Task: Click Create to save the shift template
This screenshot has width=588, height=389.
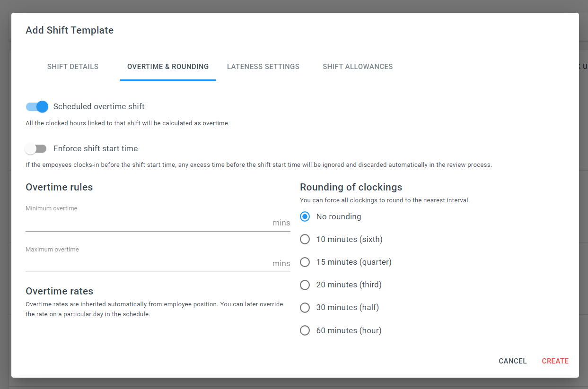Action: 555,361
